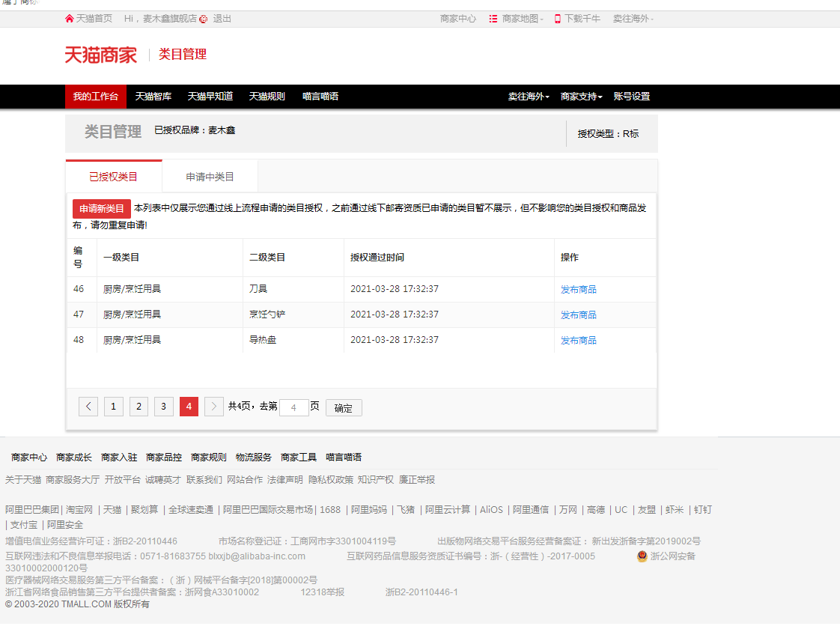Image resolution: width=840 pixels, height=626 pixels.
Task: Click 麦木鑫旗舰店 store name
Action: click(170, 19)
